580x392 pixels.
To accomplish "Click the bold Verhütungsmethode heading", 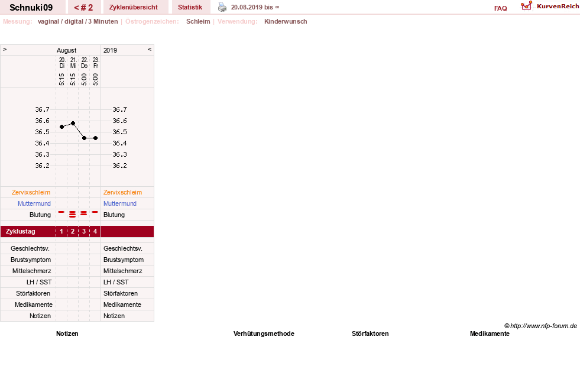I will tap(264, 333).
